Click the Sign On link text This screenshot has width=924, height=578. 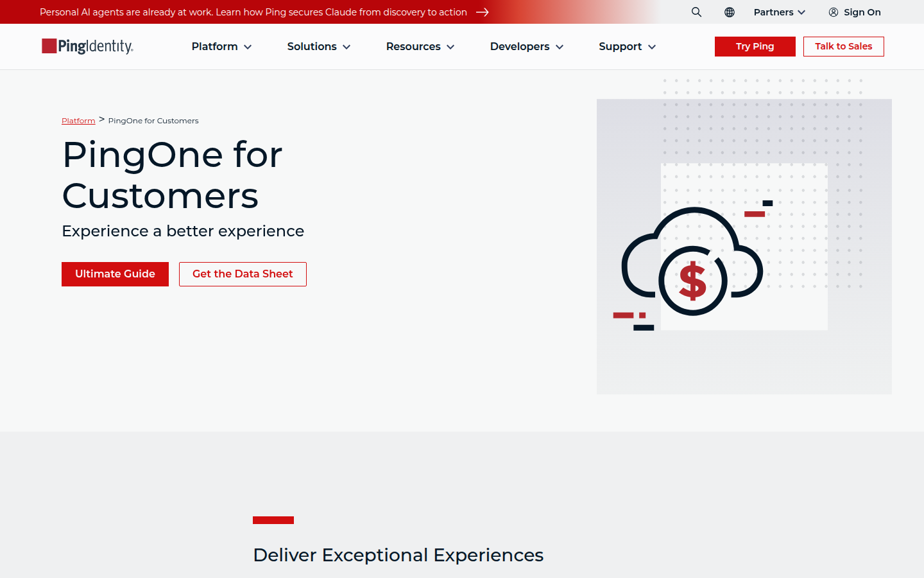point(862,12)
